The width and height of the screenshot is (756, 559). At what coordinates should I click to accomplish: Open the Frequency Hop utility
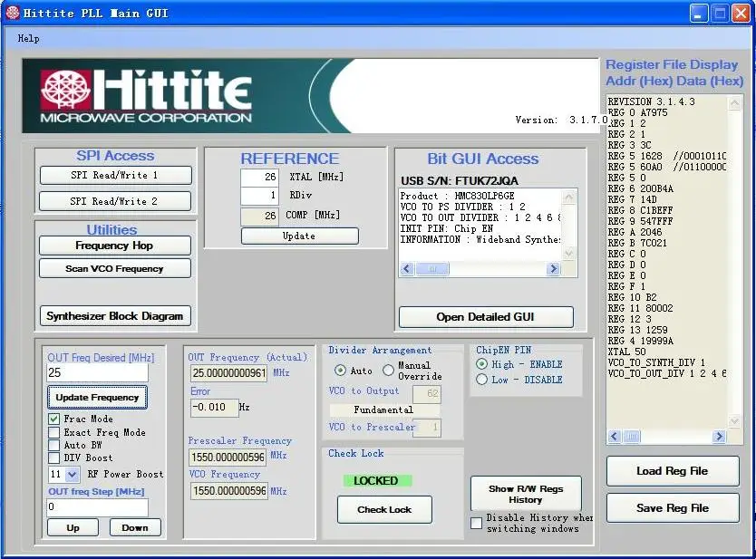(x=115, y=246)
